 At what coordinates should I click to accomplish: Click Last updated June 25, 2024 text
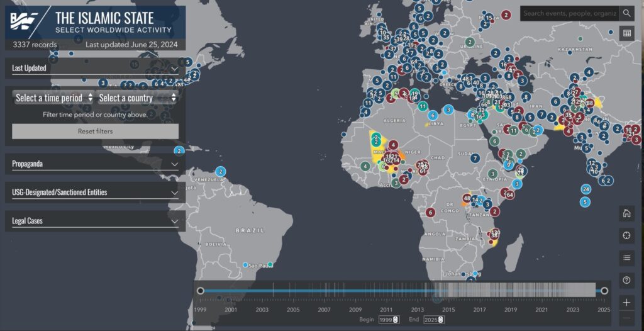131,45
